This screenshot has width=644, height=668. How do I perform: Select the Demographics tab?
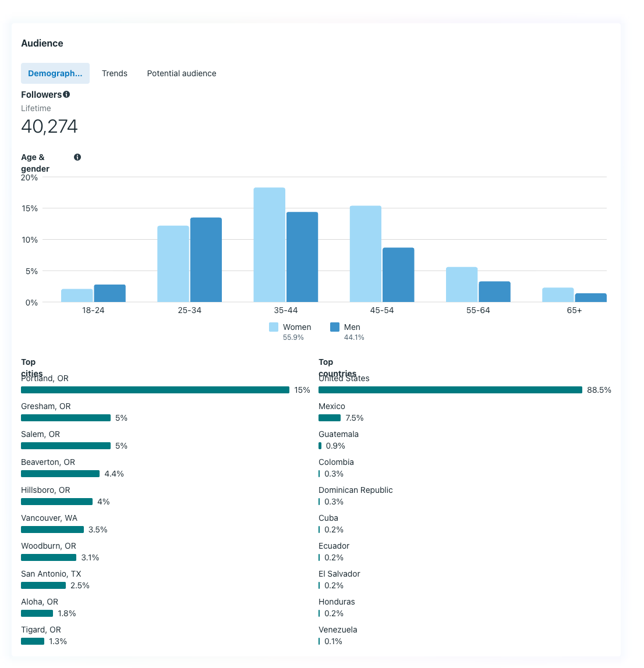click(55, 73)
